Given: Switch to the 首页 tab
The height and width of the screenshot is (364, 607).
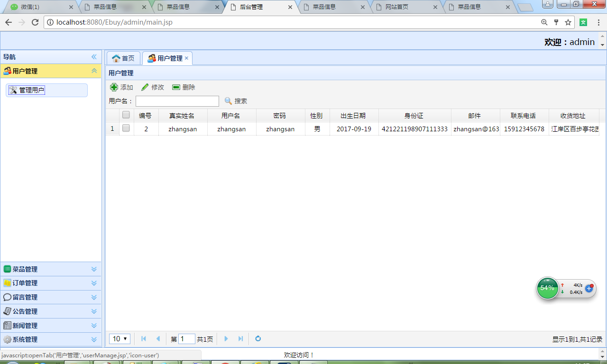Looking at the screenshot, I should tap(123, 58).
